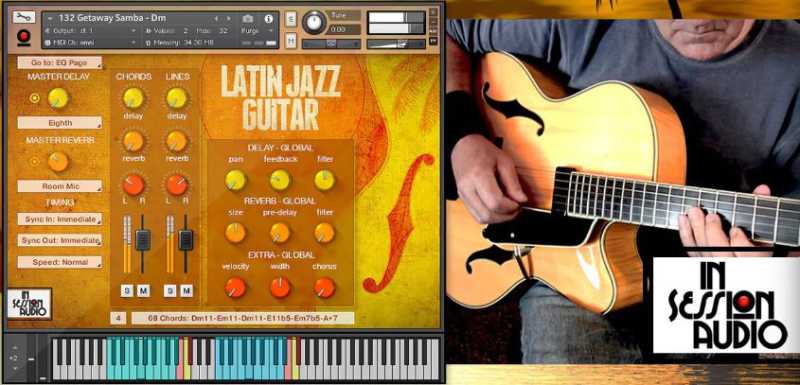Click the Master Reverb knob
Image resolution: width=800 pixels, height=385 pixels.
click(58, 162)
